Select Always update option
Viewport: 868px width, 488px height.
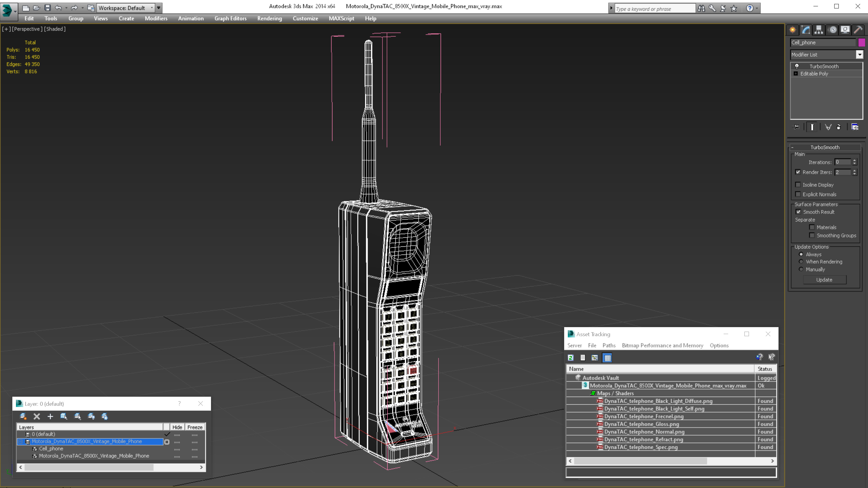click(801, 254)
